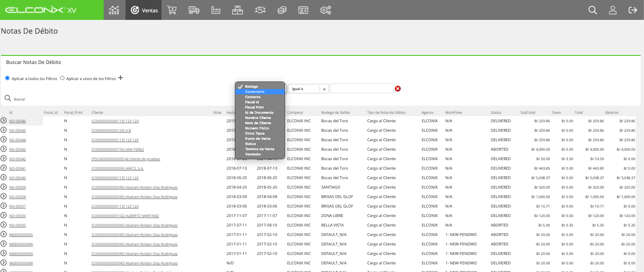This screenshot has width=644, height=272.
Task: Open the stacked boxes inventory module
Action: click(x=238, y=10)
